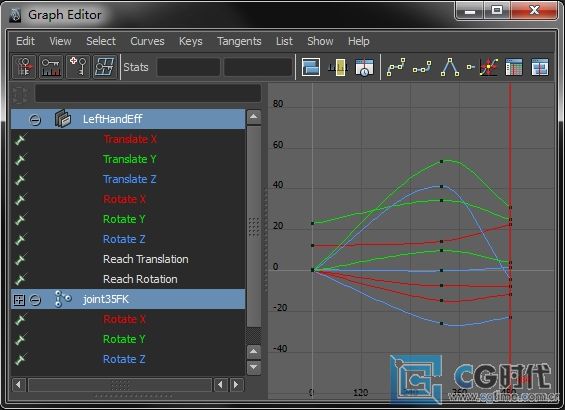Select joint35FK Rotate Y entry

click(x=124, y=339)
